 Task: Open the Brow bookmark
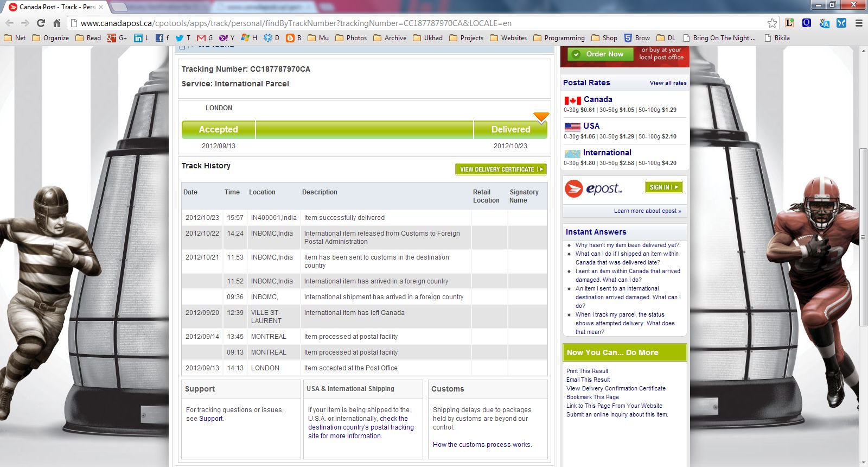[x=637, y=38]
